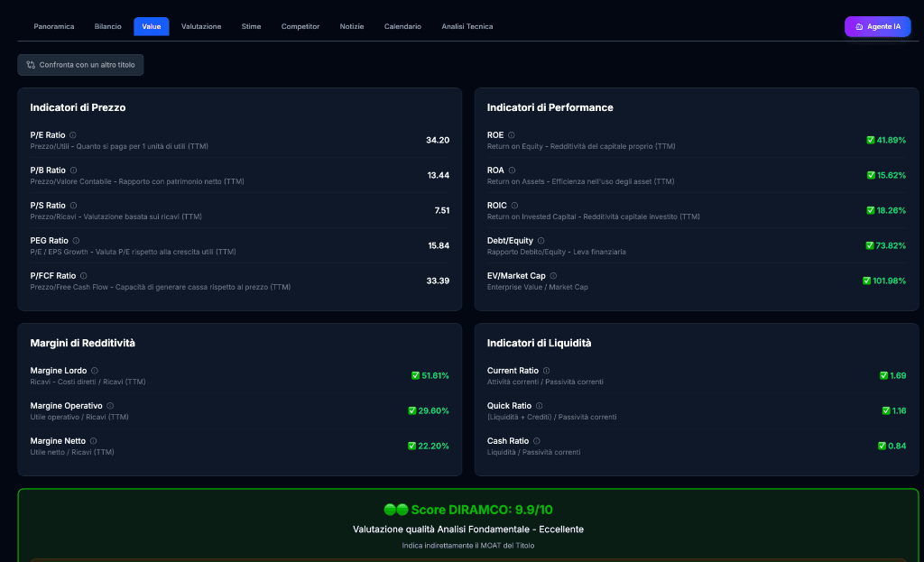Open the P/B Ratio info icon
Image resolution: width=924 pixels, height=562 pixels.
point(74,170)
